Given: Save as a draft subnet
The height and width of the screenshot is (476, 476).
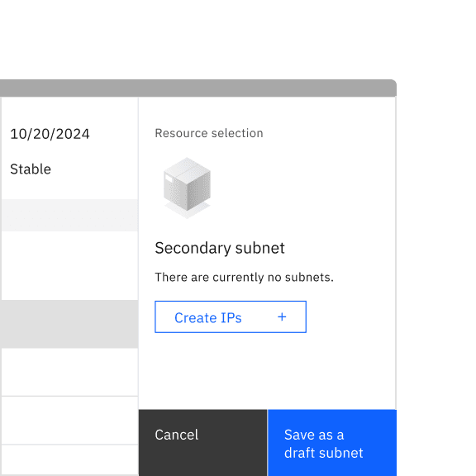Looking at the screenshot, I should click(x=332, y=443).
